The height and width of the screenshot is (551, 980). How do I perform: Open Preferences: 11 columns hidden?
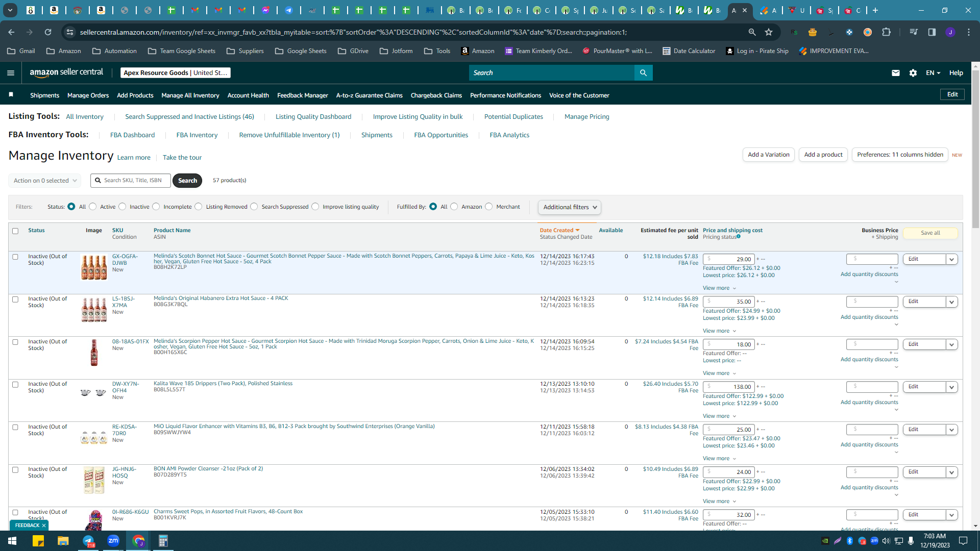[900, 155]
